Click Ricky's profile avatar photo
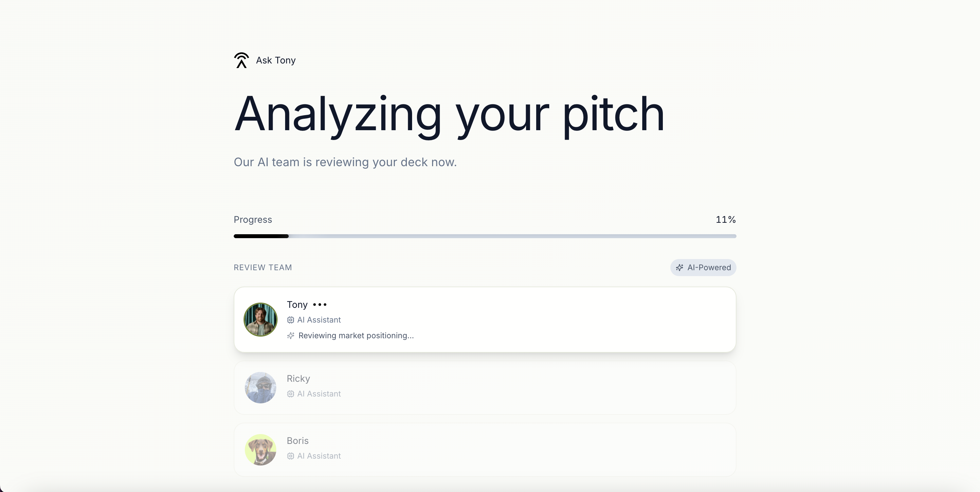This screenshot has width=980, height=492. click(x=260, y=388)
